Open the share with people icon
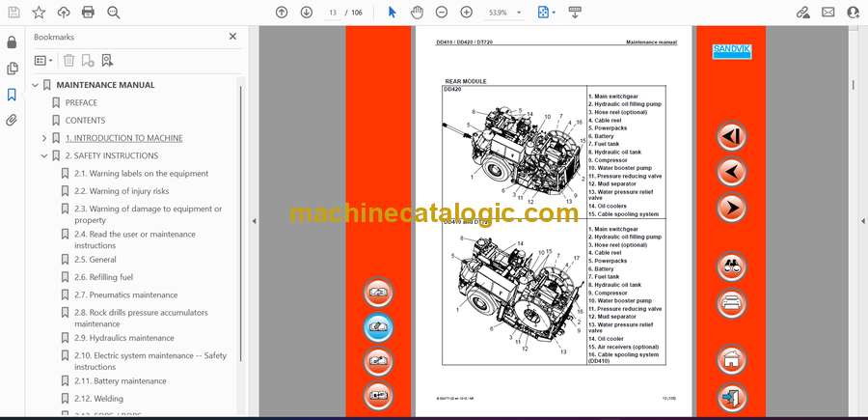Screen dimensions: 868x420 (854, 13)
